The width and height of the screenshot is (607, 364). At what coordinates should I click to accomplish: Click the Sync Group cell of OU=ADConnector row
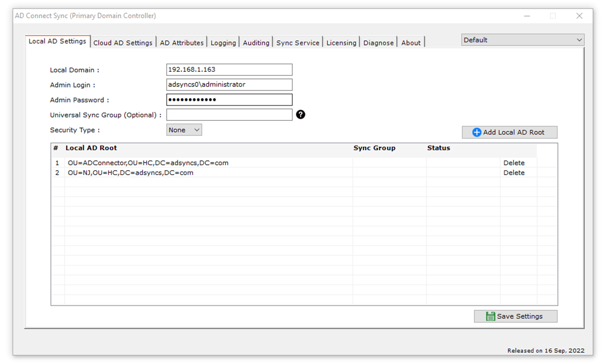tap(389, 163)
